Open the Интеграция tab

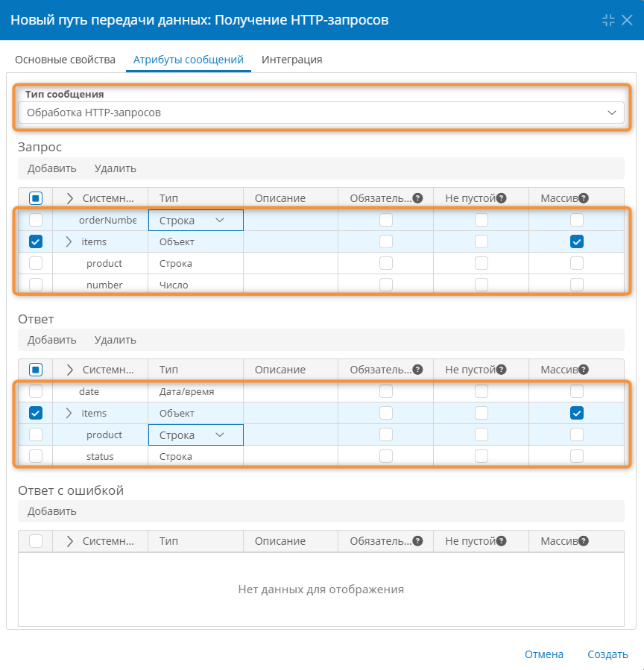291,60
